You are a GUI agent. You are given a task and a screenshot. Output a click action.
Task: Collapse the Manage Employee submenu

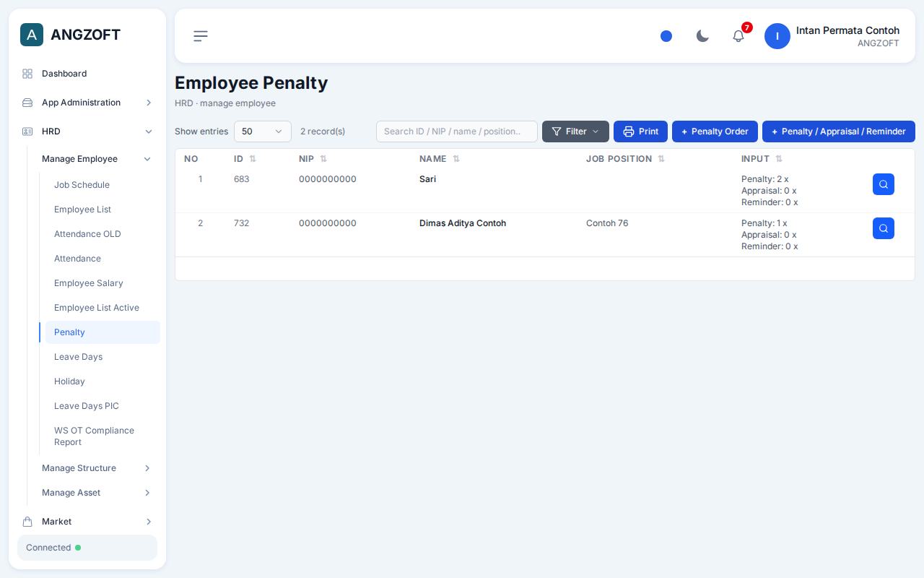[97, 159]
